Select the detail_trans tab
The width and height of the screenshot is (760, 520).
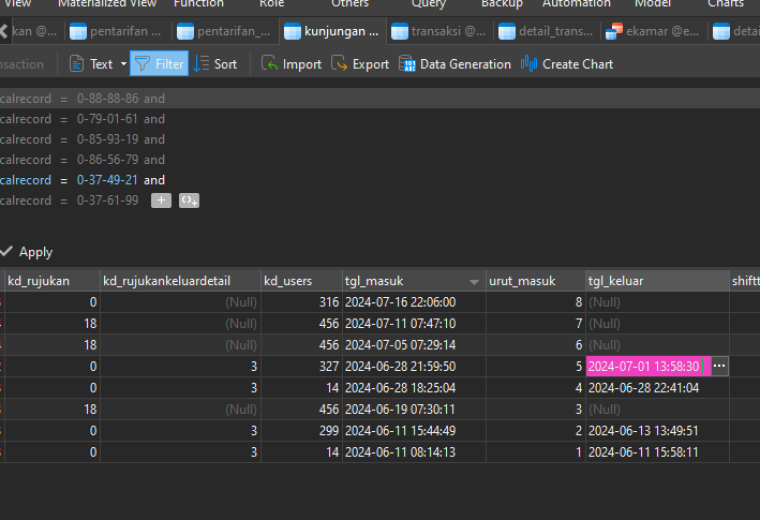pyautogui.click(x=546, y=32)
